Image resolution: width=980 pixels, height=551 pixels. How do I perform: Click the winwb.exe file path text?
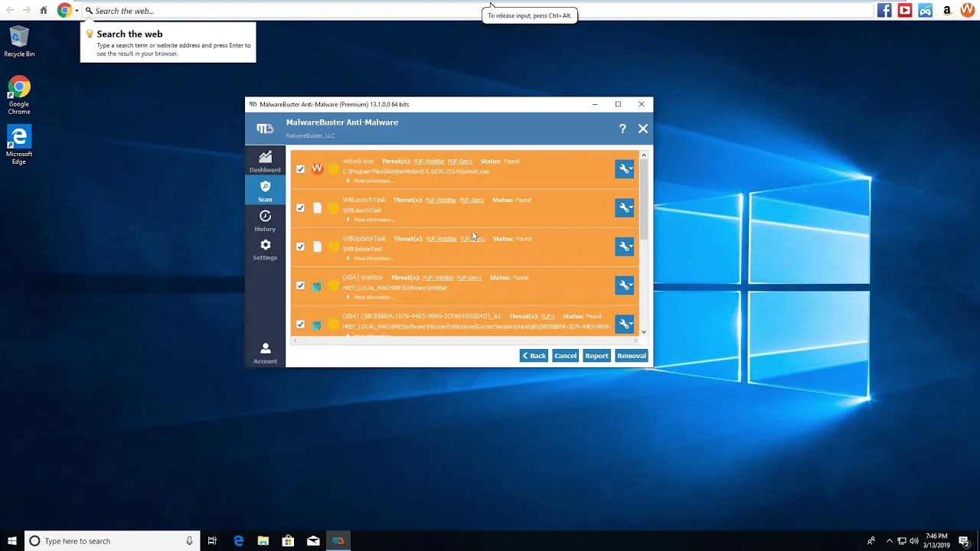click(x=416, y=171)
